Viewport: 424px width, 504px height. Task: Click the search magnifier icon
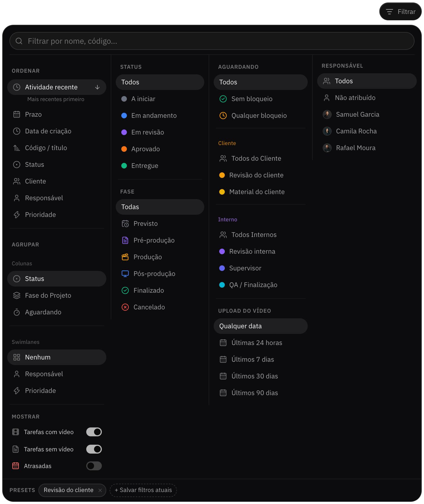pyautogui.click(x=19, y=41)
